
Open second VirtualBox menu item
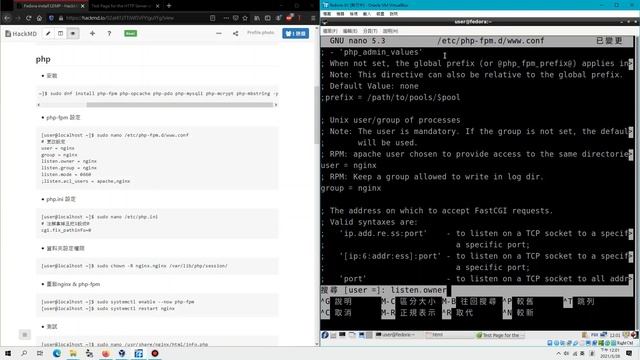[340, 14]
